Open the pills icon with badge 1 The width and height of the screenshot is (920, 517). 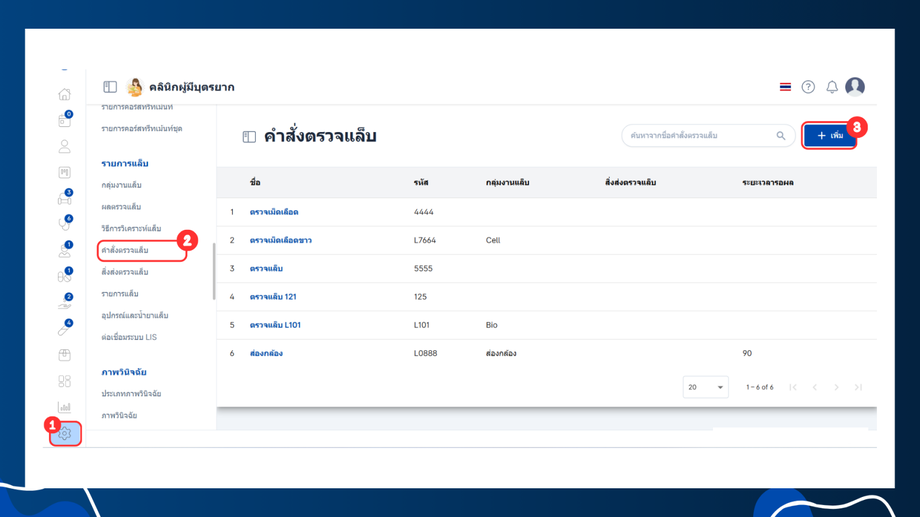(65, 276)
